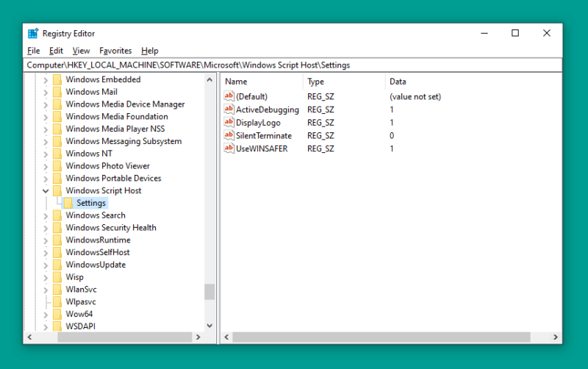This screenshot has height=369, width=588.
Task: Click the registry path address bar
Action: click(x=293, y=65)
